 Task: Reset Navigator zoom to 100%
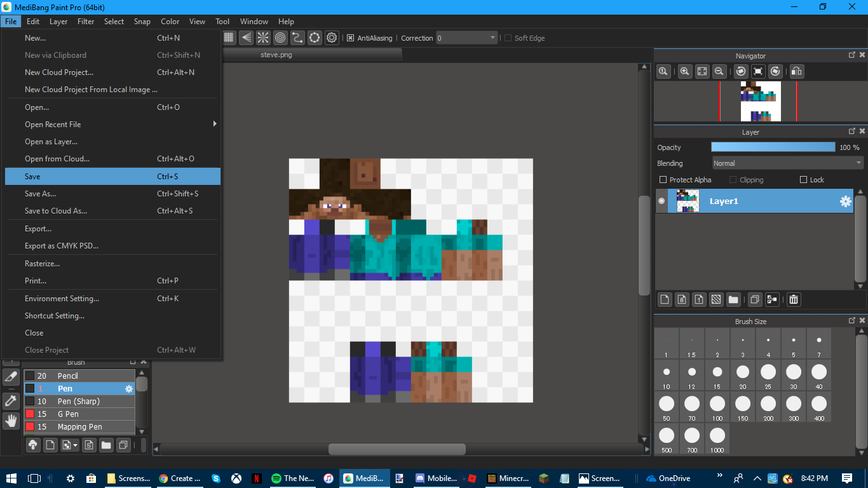pos(663,72)
